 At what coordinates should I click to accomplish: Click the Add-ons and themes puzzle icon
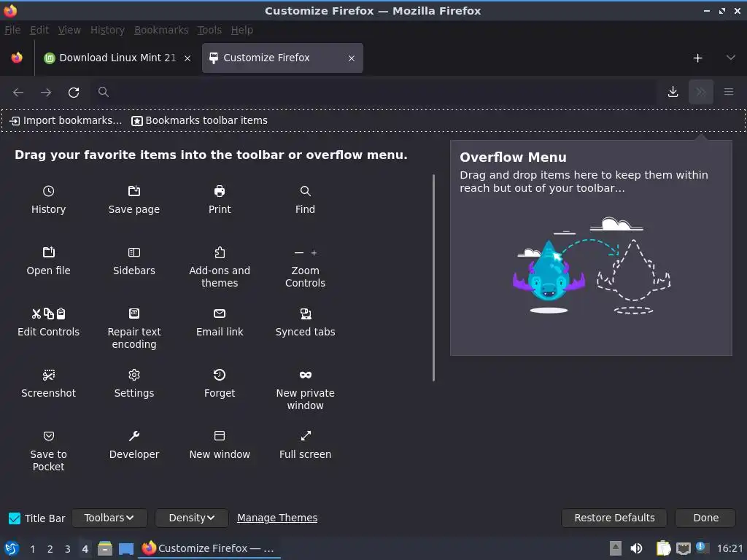219,252
